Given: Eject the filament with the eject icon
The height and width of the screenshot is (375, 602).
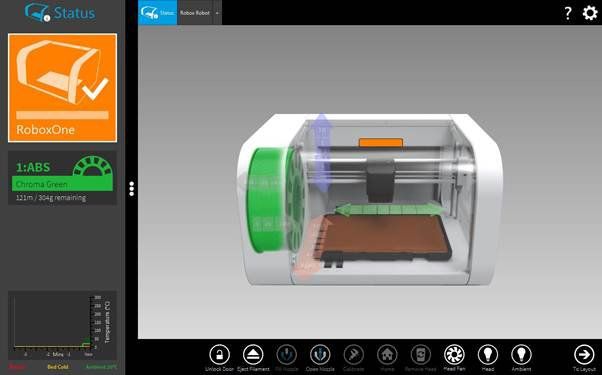Looking at the screenshot, I should (253, 355).
